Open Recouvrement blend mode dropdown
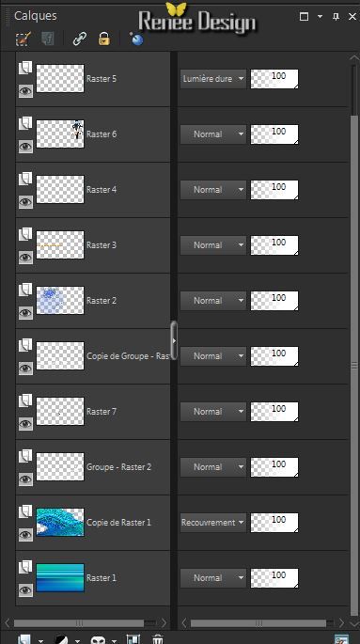This screenshot has width=360, height=644. coord(213,523)
